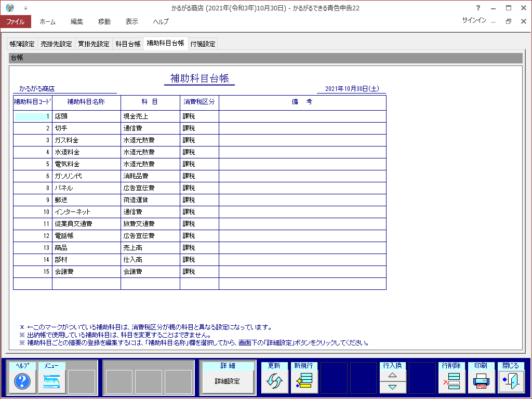Image resolution: width=532 pixels, height=399 pixels.
Task: Switch to the 科目台帳 tab
Action: click(x=128, y=44)
